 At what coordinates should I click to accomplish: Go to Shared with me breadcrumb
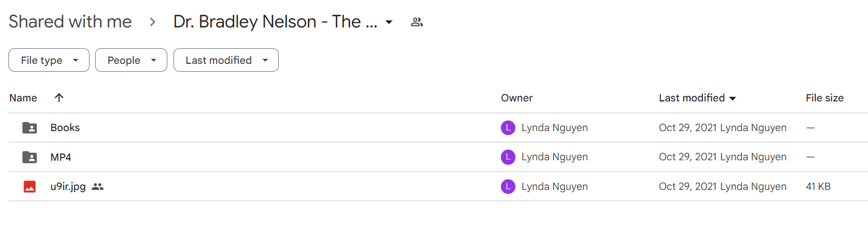70,22
